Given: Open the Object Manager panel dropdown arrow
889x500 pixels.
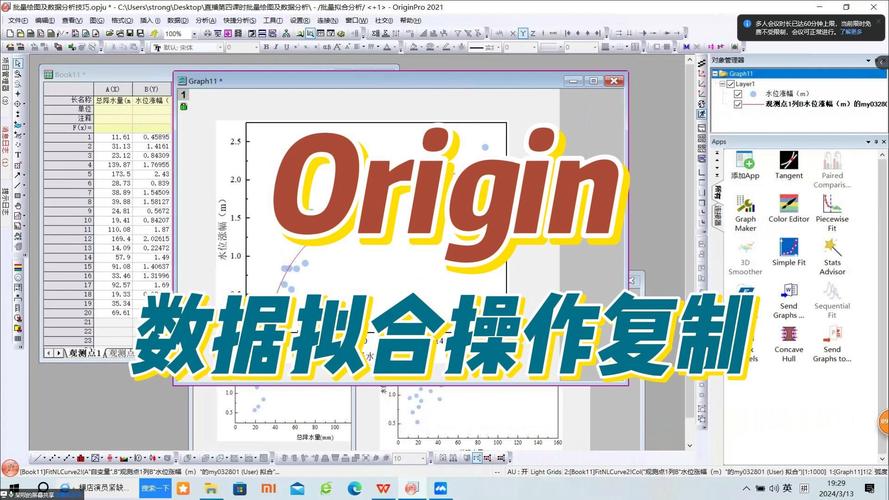Looking at the screenshot, I should (x=868, y=60).
